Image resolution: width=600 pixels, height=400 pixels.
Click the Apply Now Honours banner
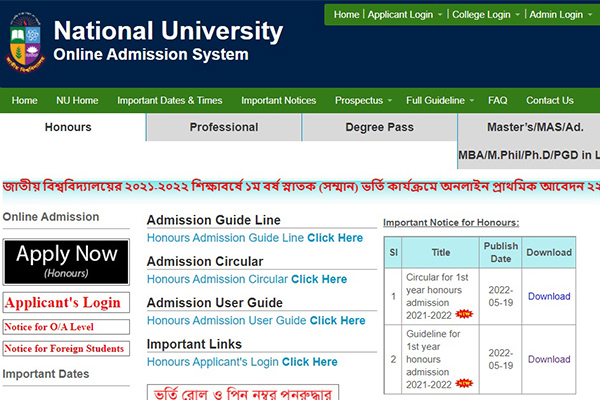click(x=66, y=262)
